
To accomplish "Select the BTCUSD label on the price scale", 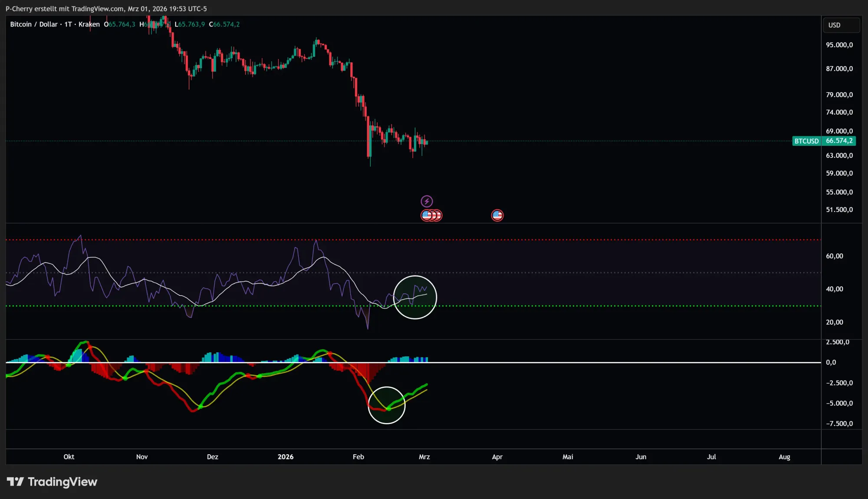I will coord(806,141).
